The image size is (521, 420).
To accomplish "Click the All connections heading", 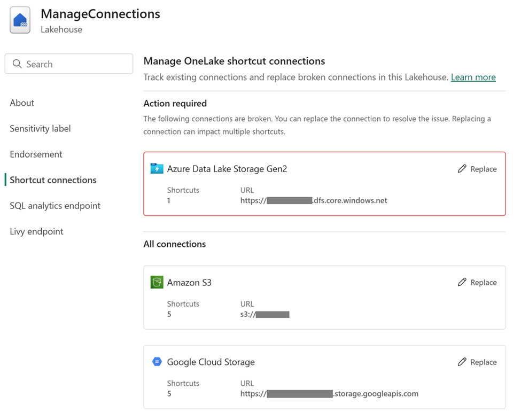I will coord(175,244).
